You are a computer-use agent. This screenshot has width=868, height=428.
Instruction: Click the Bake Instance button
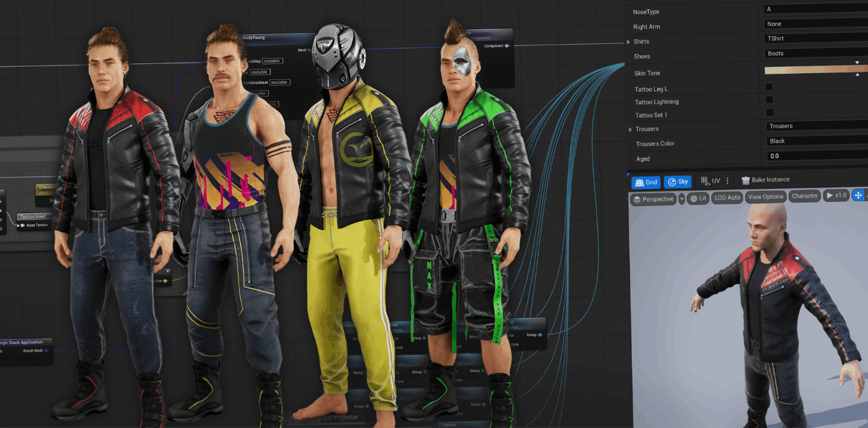click(x=766, y=180)
